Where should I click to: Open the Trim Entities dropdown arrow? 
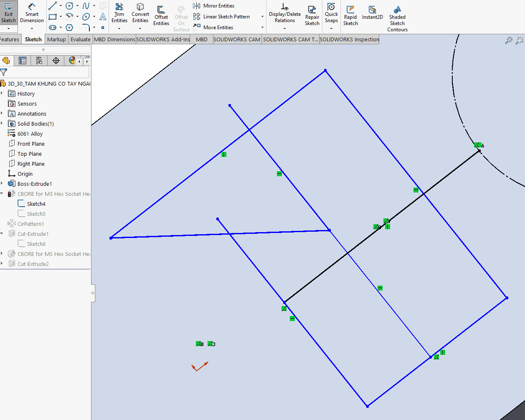pyautogui.click(x=119, y=29)
